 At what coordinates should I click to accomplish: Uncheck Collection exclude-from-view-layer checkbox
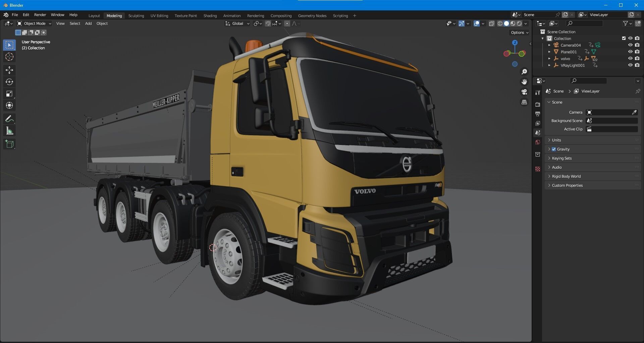click(x=624, y=38)
